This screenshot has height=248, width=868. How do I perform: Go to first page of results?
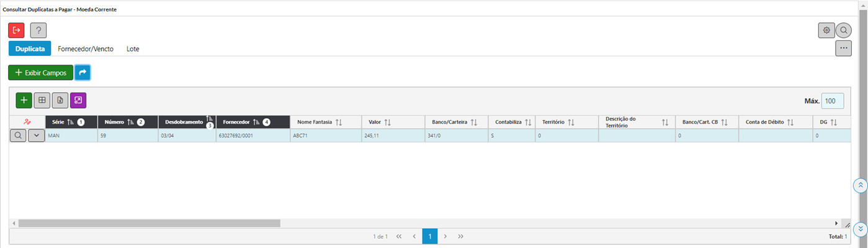point(399,236)
